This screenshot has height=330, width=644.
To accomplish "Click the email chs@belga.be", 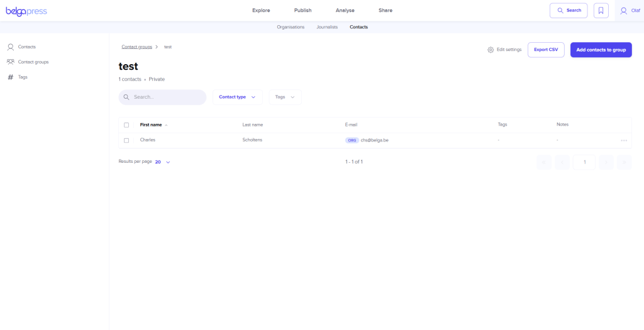I will point(375,140).
